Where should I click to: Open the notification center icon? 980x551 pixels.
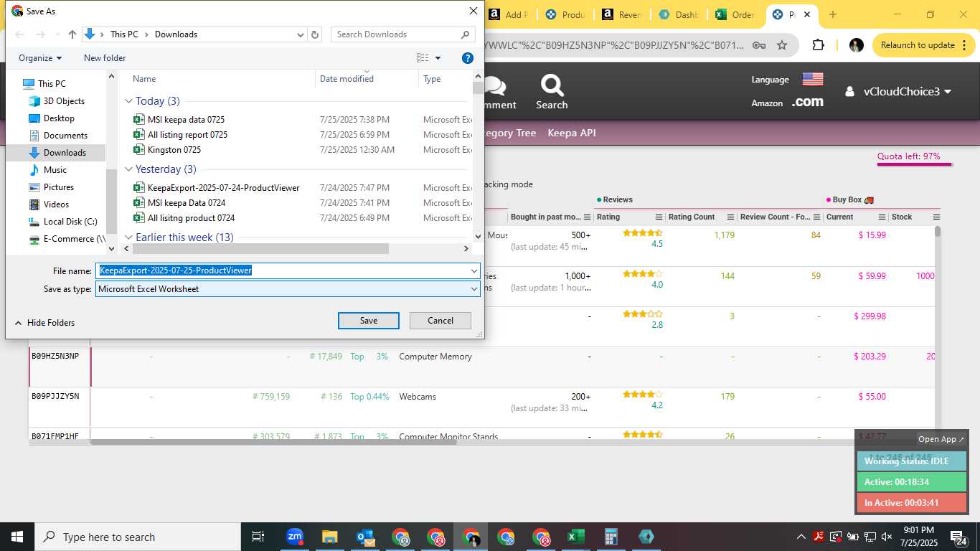coord(958,537)
